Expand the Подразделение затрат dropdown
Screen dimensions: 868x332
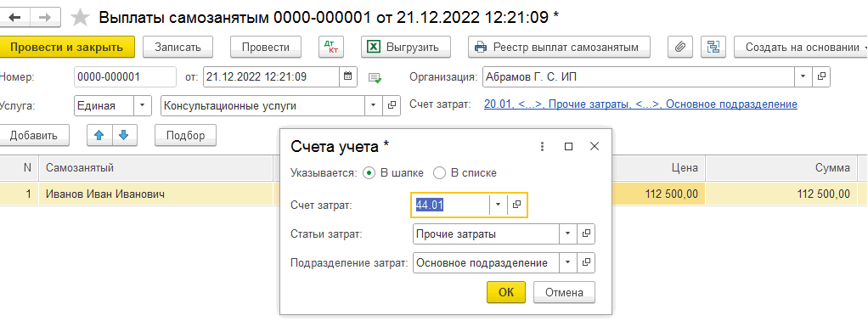point(568,263)
